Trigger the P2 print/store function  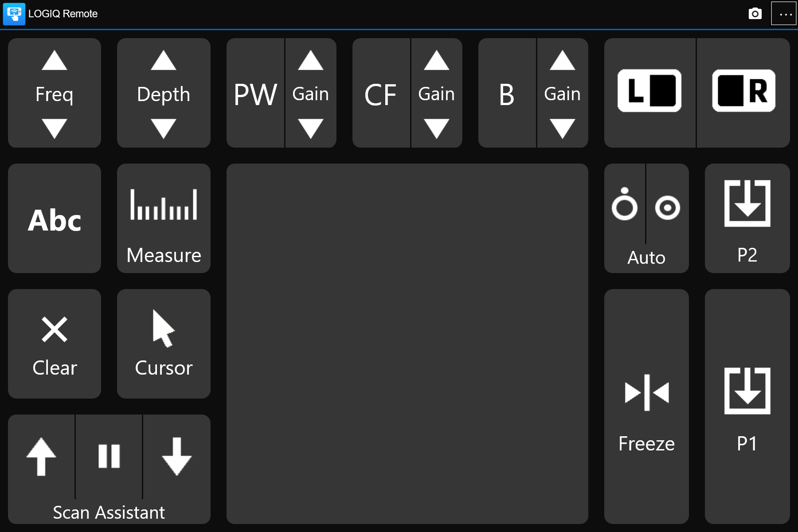pos(747,218)
